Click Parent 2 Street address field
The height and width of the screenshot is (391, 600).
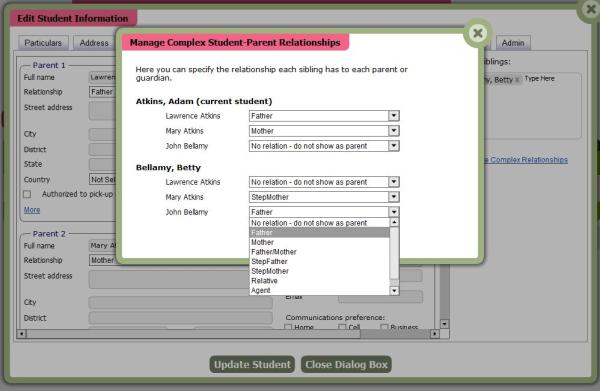coord(170,279)
